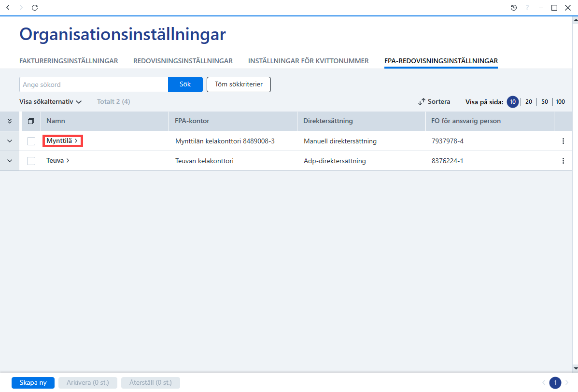This screenshot has width=578, height=392.
Task: Reload the page with refresh icon
Action: 35,7
